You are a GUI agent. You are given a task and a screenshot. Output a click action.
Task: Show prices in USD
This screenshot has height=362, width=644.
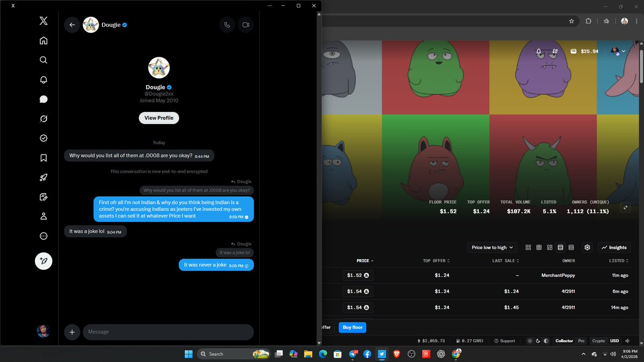point(614,341)
